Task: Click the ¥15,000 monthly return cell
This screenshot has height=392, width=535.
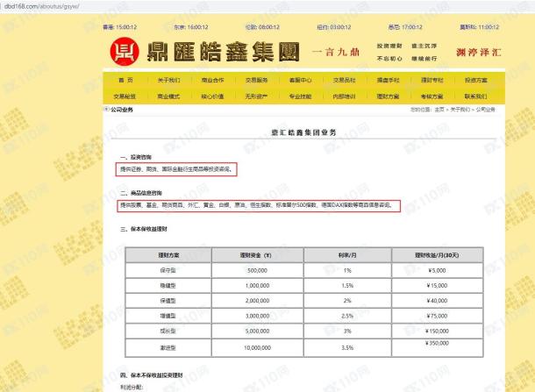Action: pyautogui.click(x=437, y=286)
